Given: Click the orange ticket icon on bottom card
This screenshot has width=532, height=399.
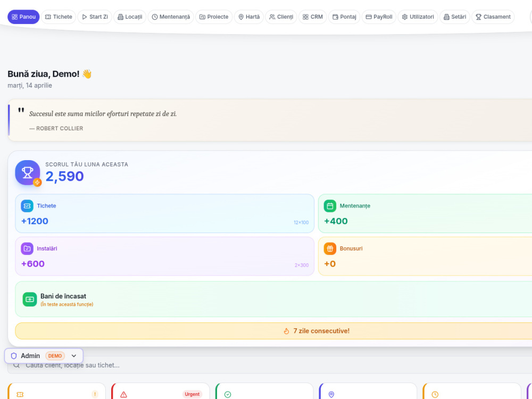Looking at the screenshot, I should click(20, 395).
